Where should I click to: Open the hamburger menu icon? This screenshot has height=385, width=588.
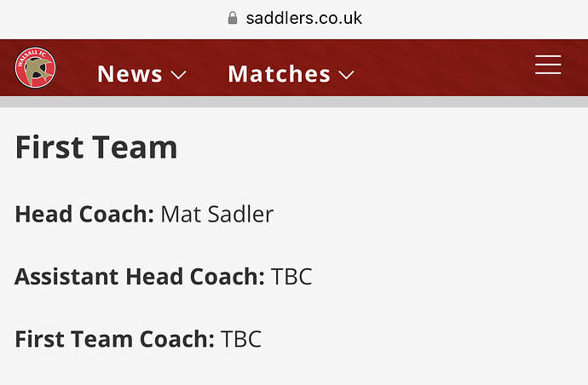[x=548, y=65]
